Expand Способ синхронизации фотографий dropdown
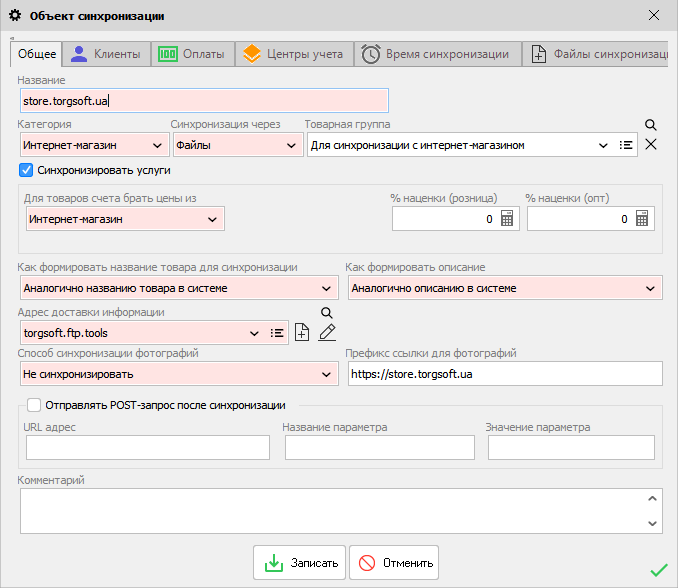 click(326, 374)
